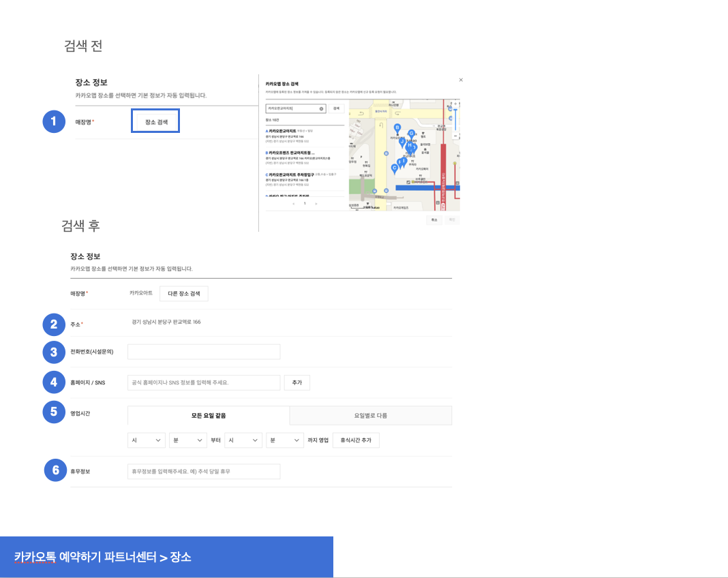Select map pin marker B

click(x=397, y=127)
